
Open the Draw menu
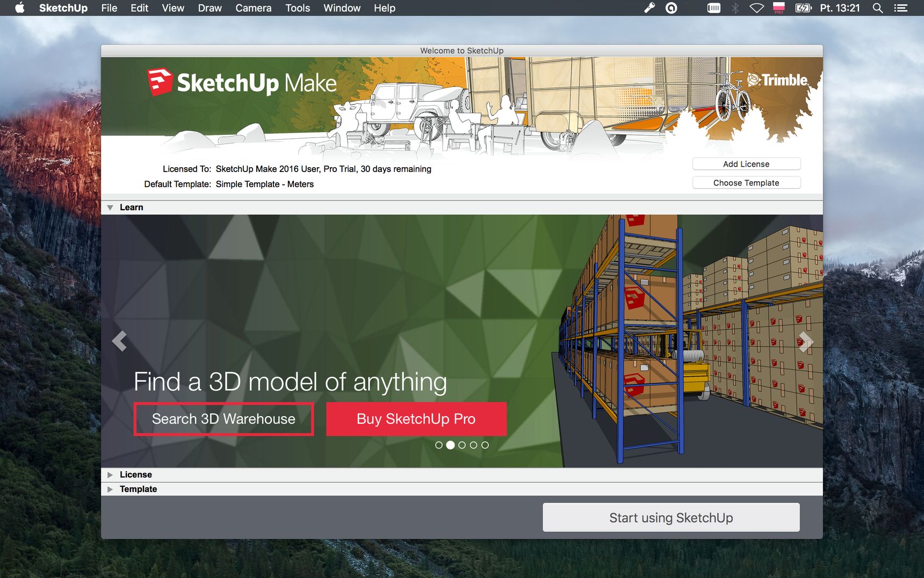click(x=210, y=8)
